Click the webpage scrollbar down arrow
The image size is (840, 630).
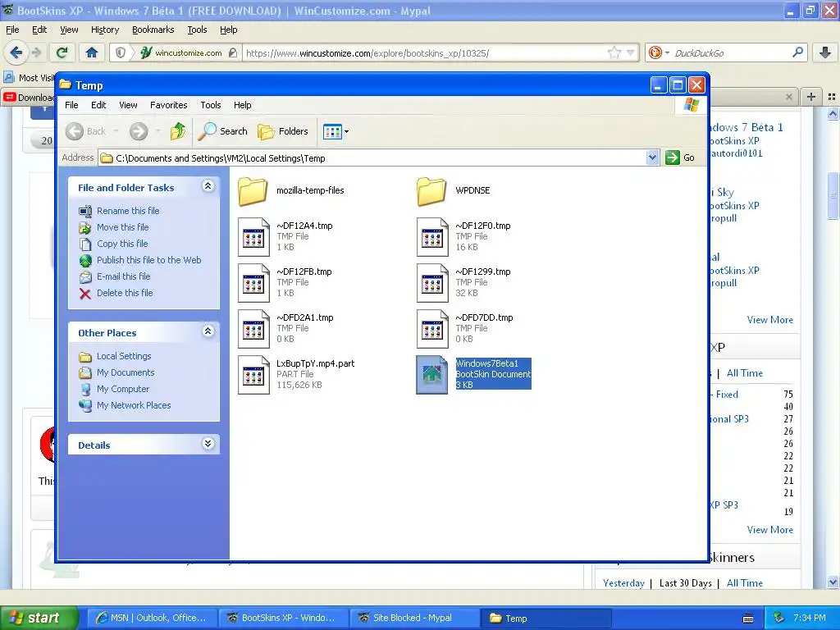pos(833,582)
